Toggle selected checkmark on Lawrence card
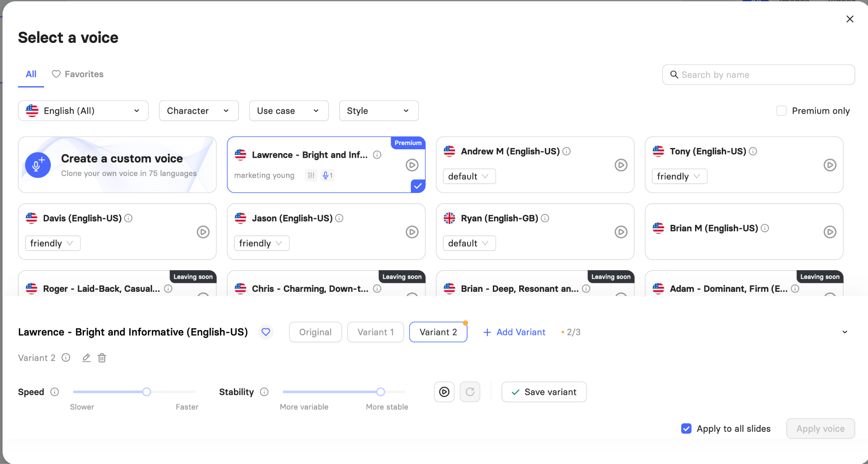This screenshot has height=464, width=868. 418,186
